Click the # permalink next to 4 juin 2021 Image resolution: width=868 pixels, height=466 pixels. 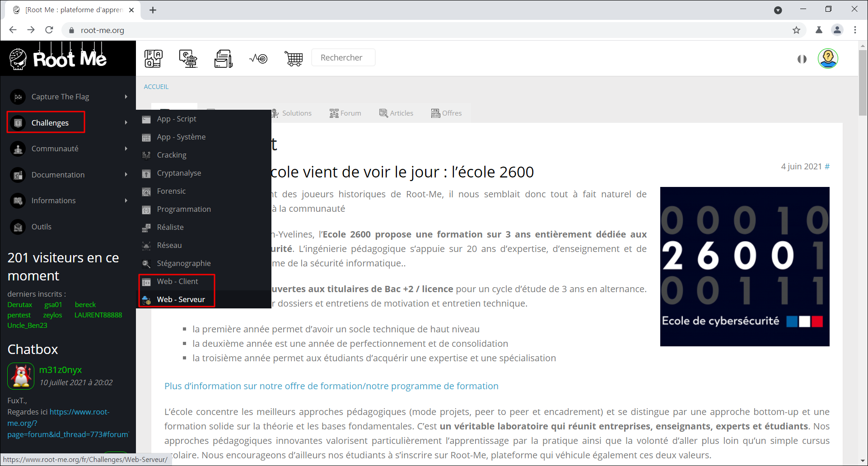827,167
